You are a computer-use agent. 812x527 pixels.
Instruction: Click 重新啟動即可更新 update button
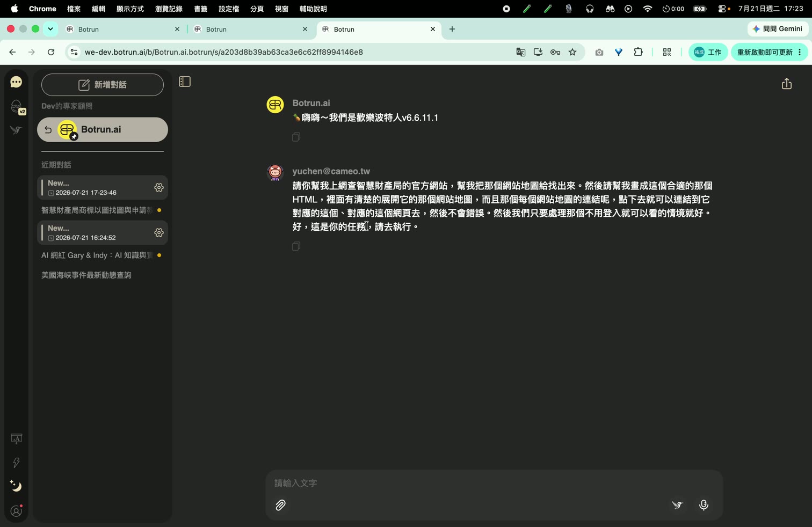click(x=770, y=52)
